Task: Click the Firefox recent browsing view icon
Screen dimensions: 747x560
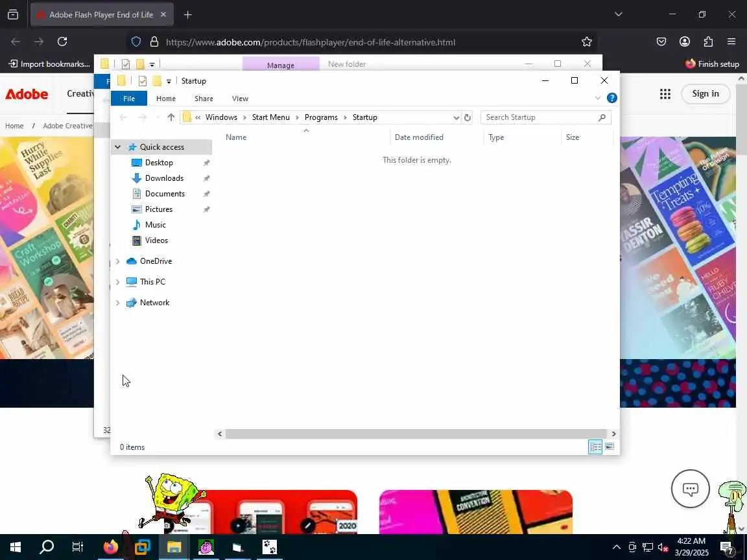Action: click(x=13, y=15)
